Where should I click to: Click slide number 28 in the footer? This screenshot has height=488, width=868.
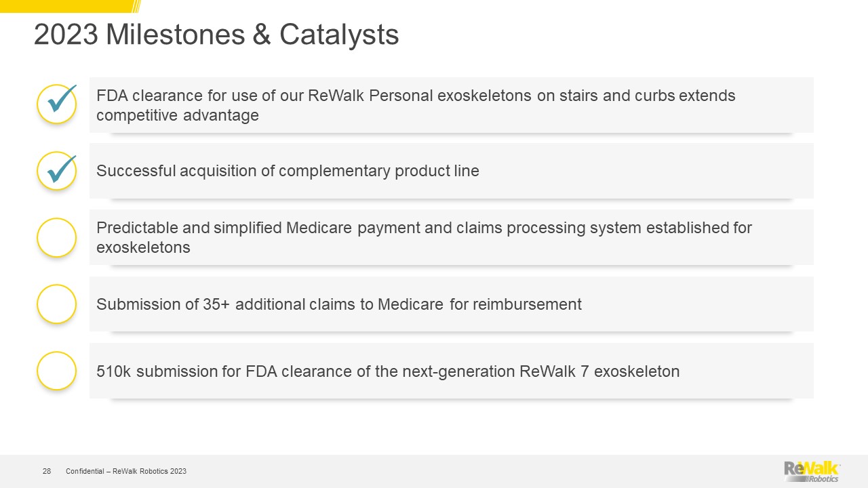[47, 471]
